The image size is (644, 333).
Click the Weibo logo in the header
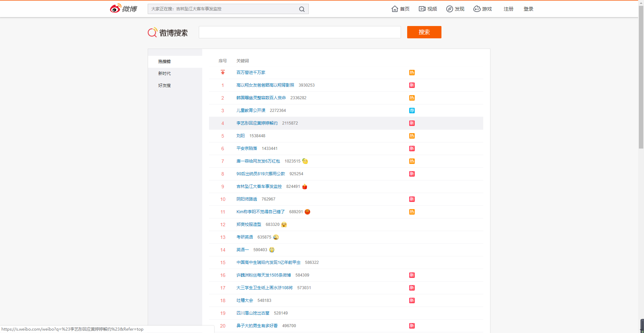(123, 9)
